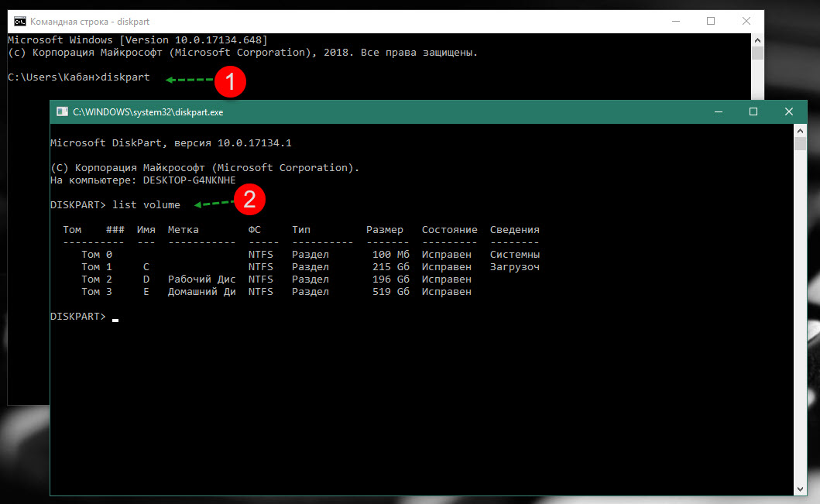Click the Командная строка window title icon

(x=20, y=22)
